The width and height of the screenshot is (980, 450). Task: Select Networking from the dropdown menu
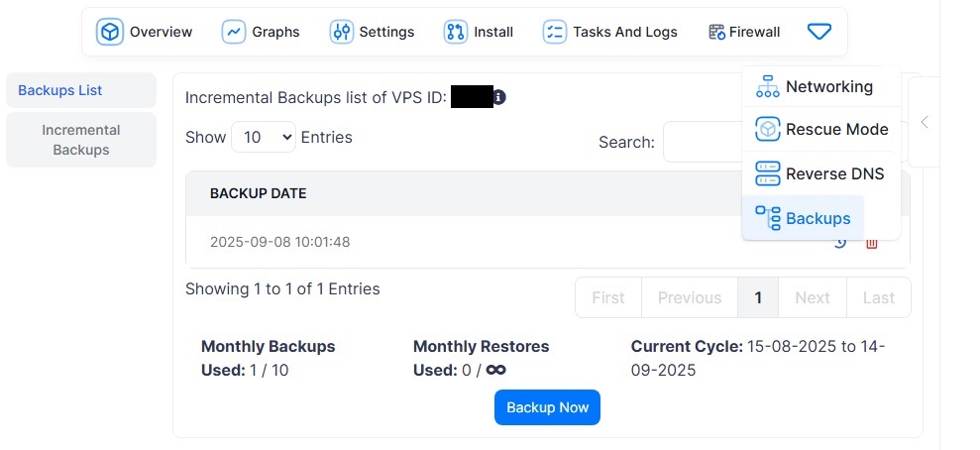click(816, 87)
